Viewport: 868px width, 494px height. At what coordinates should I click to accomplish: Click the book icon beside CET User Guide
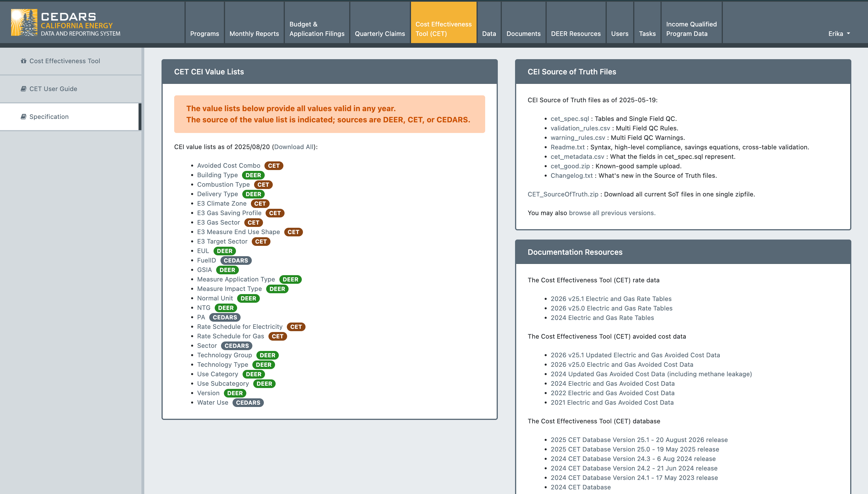pos(23,89)
